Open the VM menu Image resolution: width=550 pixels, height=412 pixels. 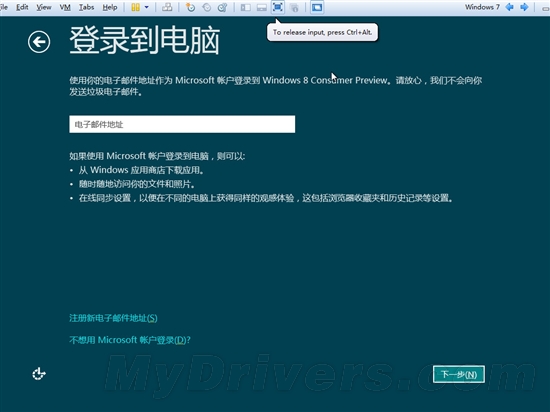click(x=65, y=7)
